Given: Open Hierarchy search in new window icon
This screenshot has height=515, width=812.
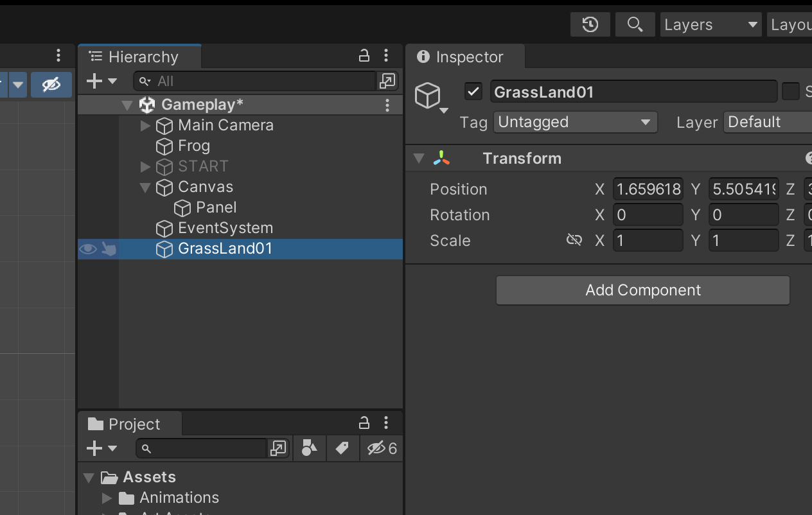Looking at the screenshot, I should pyautogui.click(x=387, y=81).
